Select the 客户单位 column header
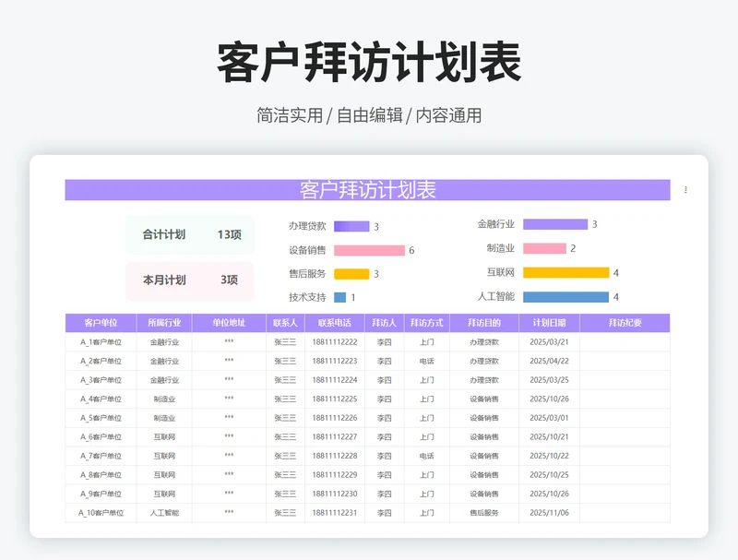 101,323
